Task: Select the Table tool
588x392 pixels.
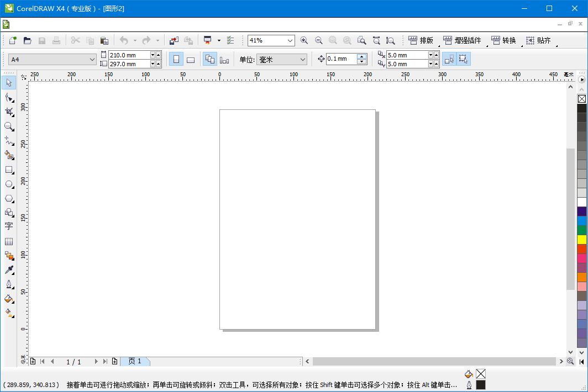Action: coord(9,241)
